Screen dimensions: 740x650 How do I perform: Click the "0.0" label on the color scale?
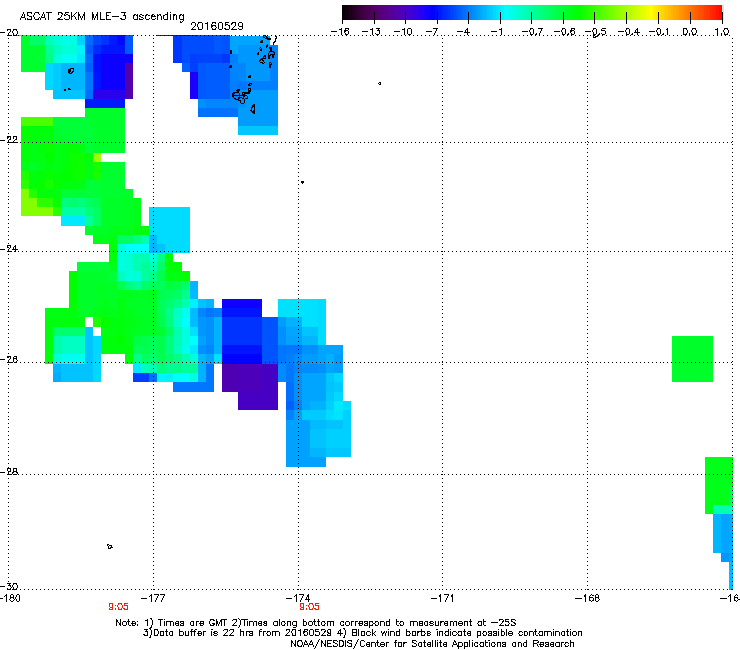690,32
